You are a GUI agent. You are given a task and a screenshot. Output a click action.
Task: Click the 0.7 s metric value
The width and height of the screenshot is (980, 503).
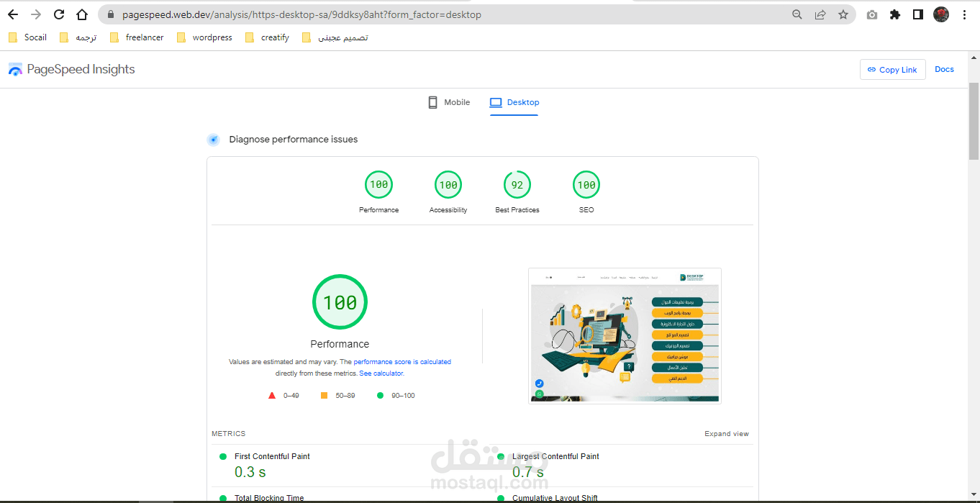(528, 472)
